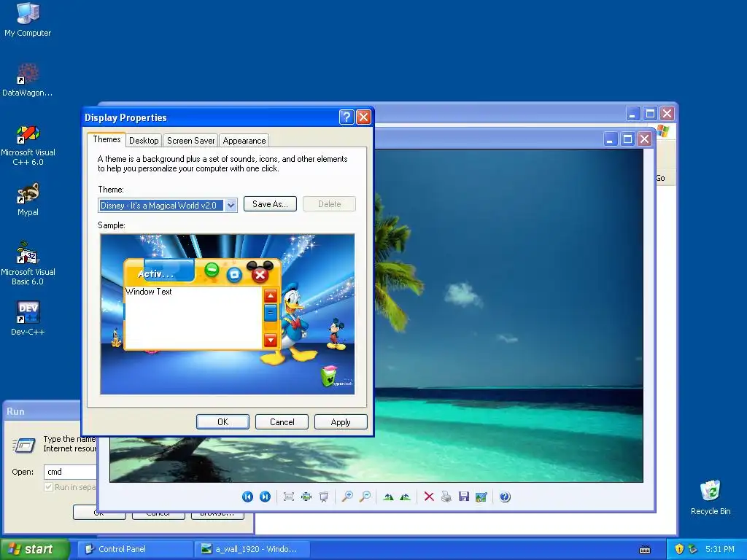Click Save As button for theme
Viewport: 747px width, 560px height.
(270, 204)
